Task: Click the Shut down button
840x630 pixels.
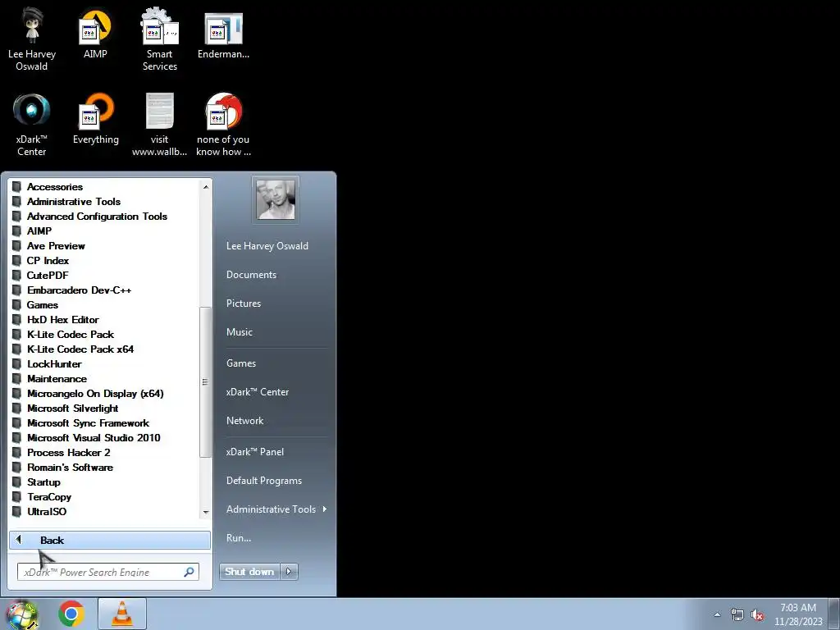Action: [x=249, y=572]
